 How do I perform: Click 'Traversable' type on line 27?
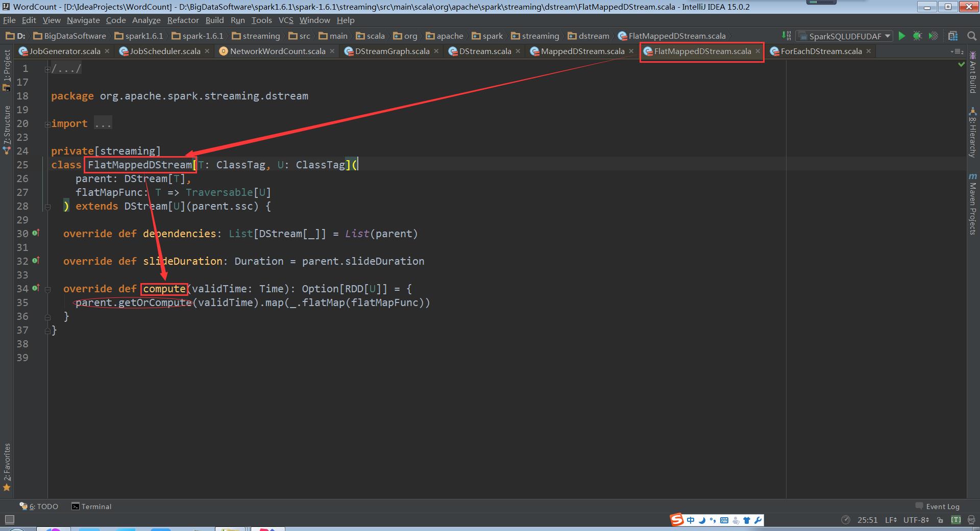tap(219, 192)
